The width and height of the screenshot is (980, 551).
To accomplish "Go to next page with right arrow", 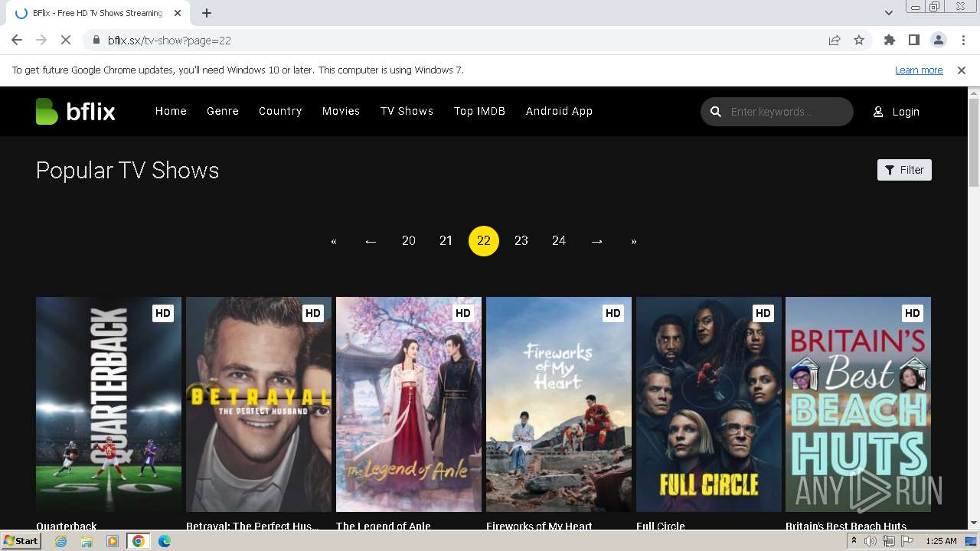I will [597, 241].
